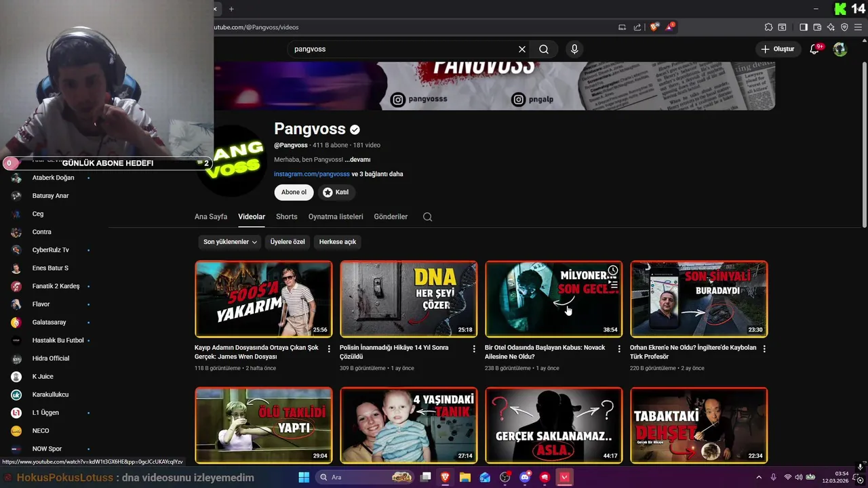Search within channel using magnifier icon
Viewport: 868px width, 488px height.
pyautogui.click(x=427, y=217)
